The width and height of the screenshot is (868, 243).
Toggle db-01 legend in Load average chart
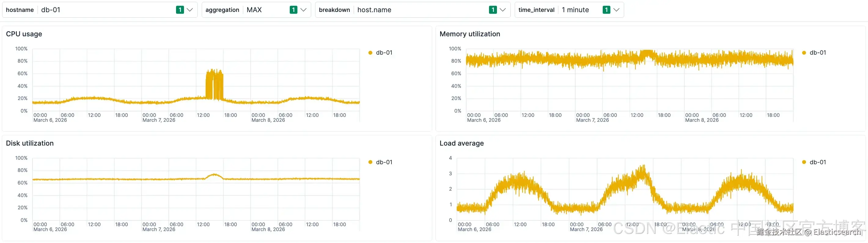tap(814, 162)
